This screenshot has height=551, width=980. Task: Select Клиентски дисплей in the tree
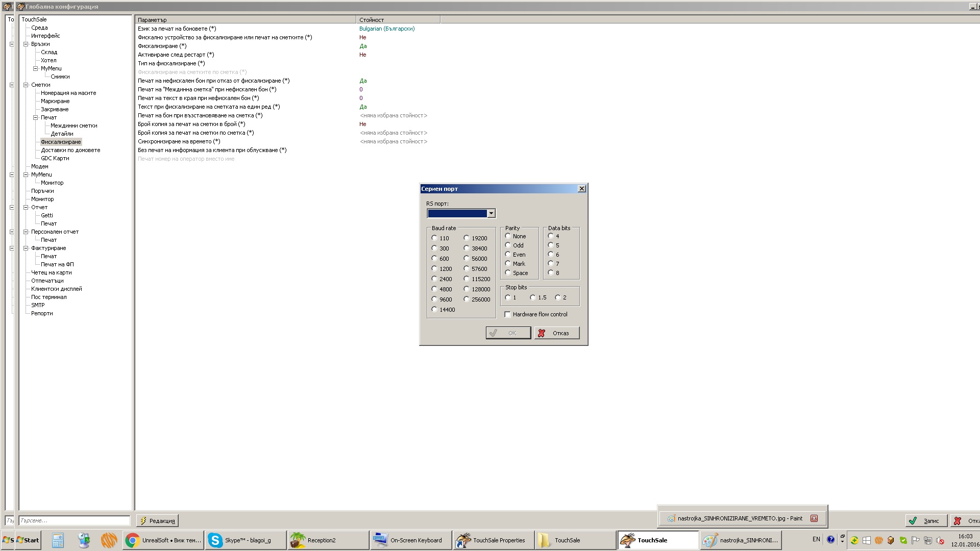click(56, 289)
